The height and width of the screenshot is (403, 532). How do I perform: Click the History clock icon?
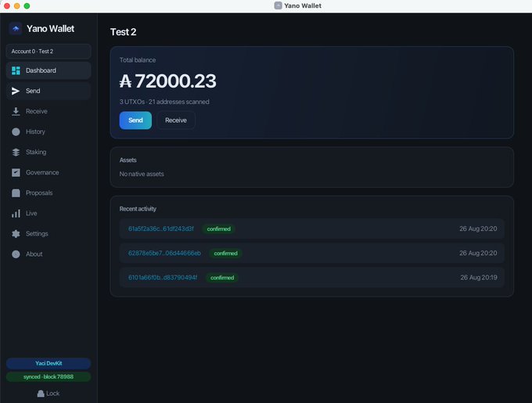click(x=16, y=131)
